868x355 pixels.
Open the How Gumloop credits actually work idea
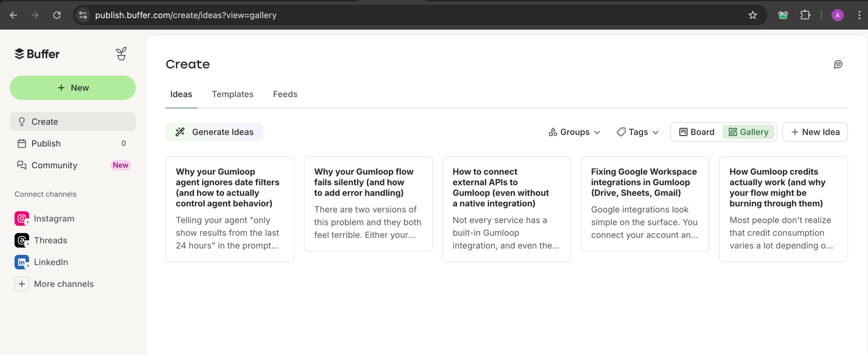coord(783,209)
